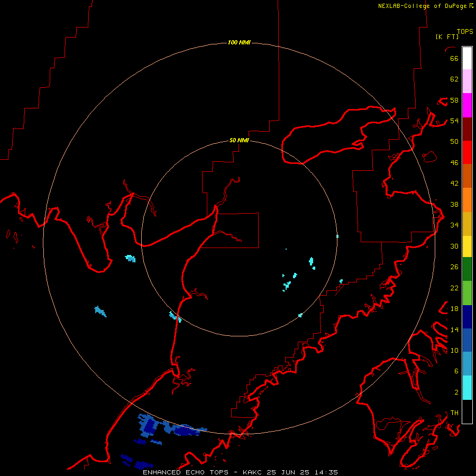Click the 10 scale value
The width and height of the screenshot is (476, 476).
coord(454,351)
